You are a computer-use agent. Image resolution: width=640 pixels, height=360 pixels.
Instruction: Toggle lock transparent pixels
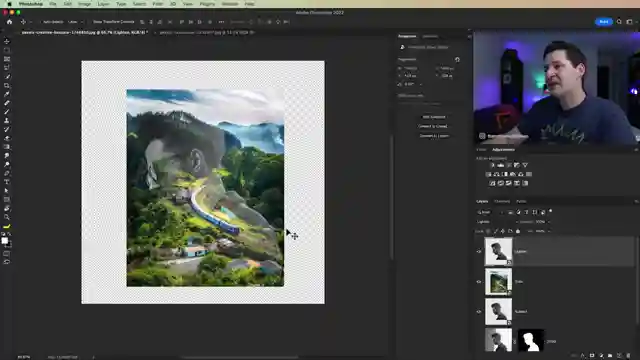pyautogui.click(x=489, y=231)
